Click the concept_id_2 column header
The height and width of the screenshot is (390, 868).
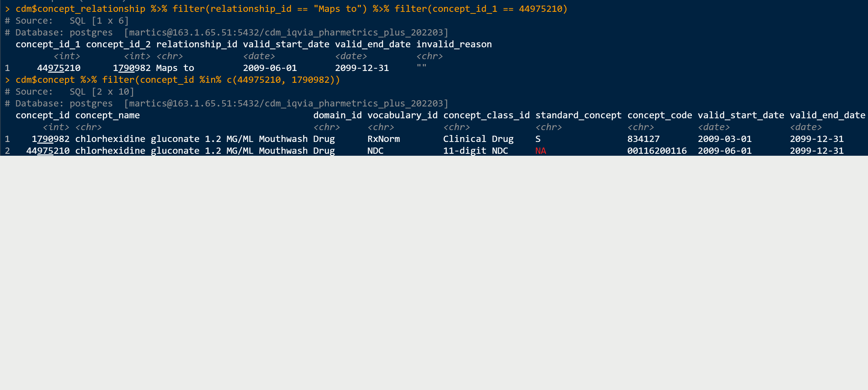point(118,44)
